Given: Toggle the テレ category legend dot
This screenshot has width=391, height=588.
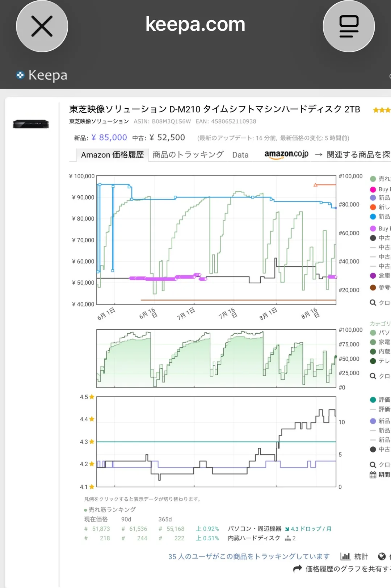Looking at the screenshot, I should pos(373,361).
